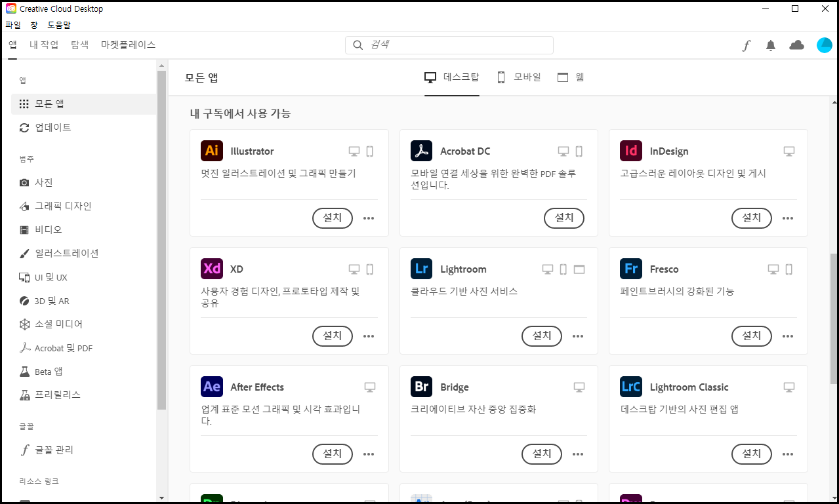The width and height of the screenshot is (839, 504).
Task: Click the Bridge app icon
Action: tap(421, 387)
